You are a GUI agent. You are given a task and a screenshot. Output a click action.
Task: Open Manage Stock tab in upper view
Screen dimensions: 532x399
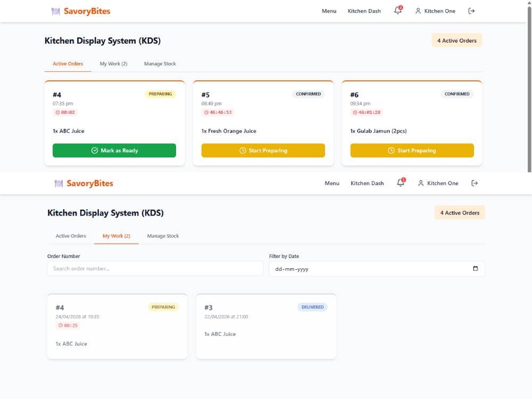coord(160,63)
